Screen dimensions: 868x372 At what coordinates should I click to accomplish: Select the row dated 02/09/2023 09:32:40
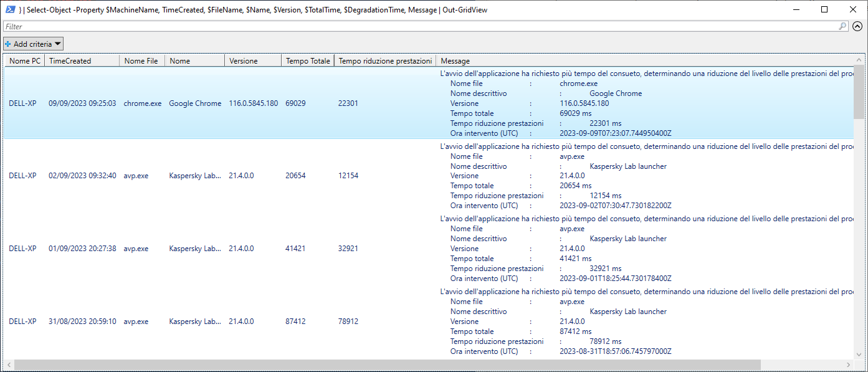point(429,176)
